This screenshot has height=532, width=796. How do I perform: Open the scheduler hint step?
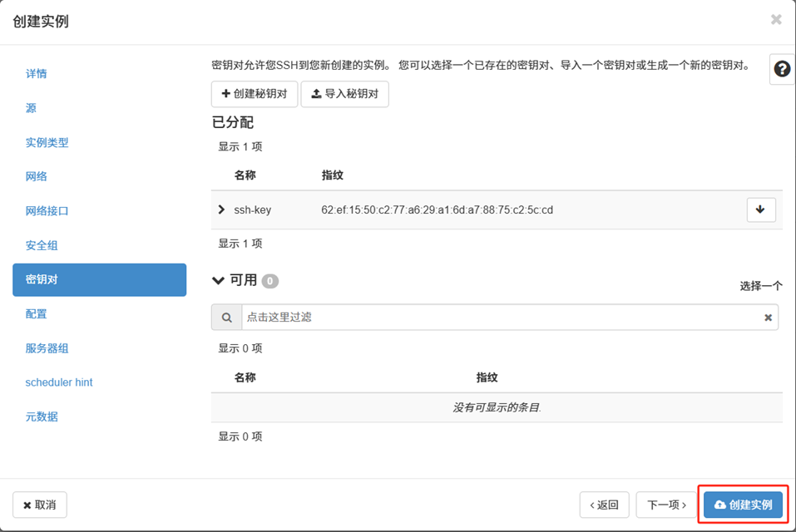click(x=59, y=382)
